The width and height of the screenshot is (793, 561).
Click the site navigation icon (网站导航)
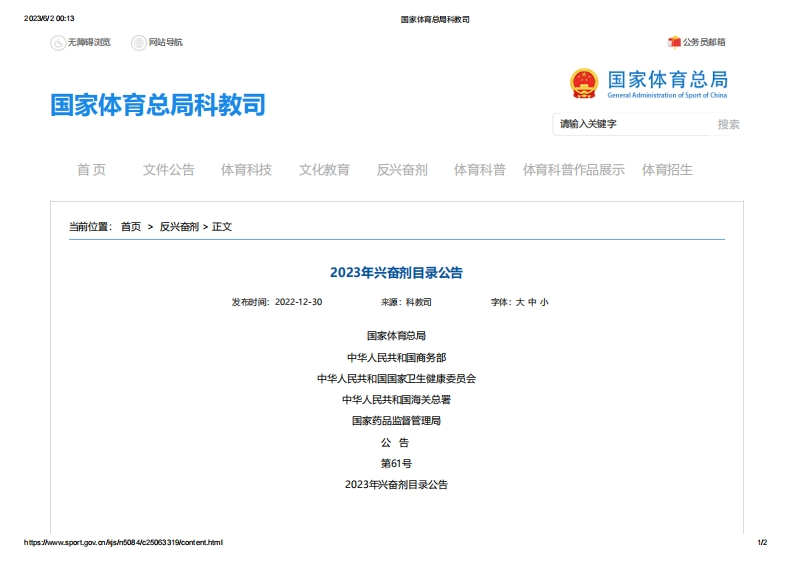pos(139,43)
